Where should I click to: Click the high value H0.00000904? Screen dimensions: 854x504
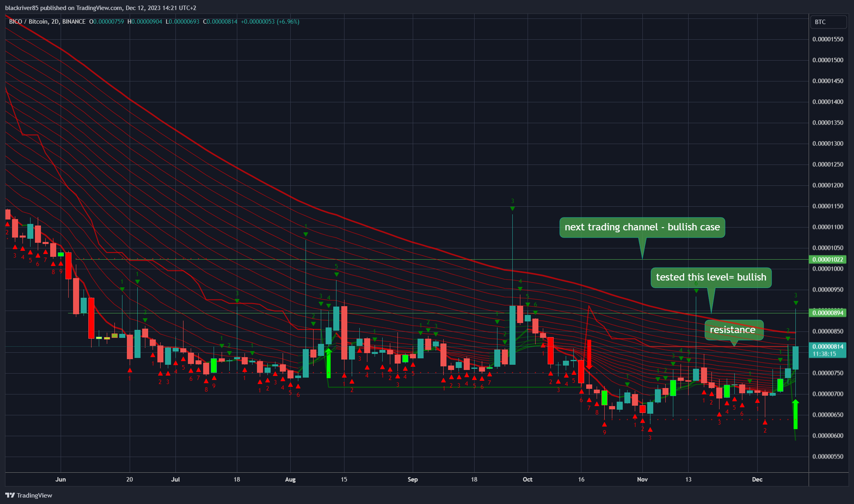145,22
